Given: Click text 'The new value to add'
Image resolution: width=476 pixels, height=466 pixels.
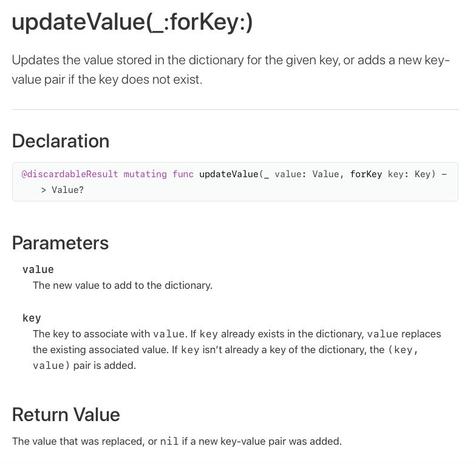Looking at the screenshot, I should coord(83,285).
